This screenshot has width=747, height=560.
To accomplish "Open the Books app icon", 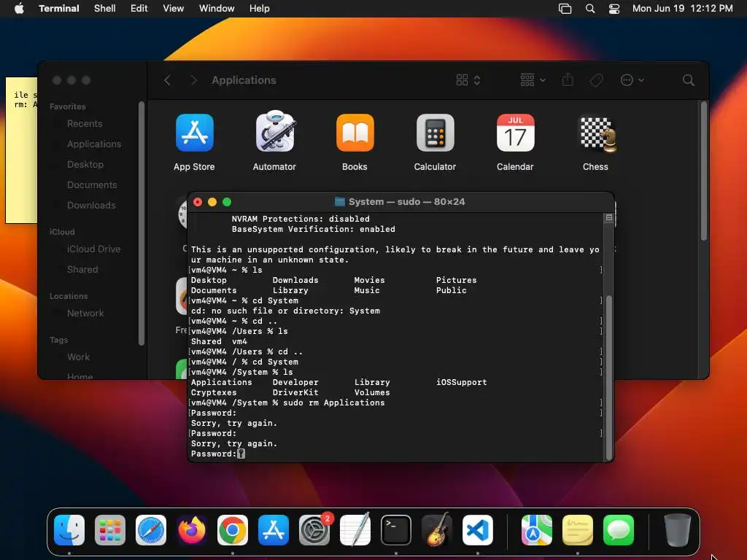I will click(355, 133).
